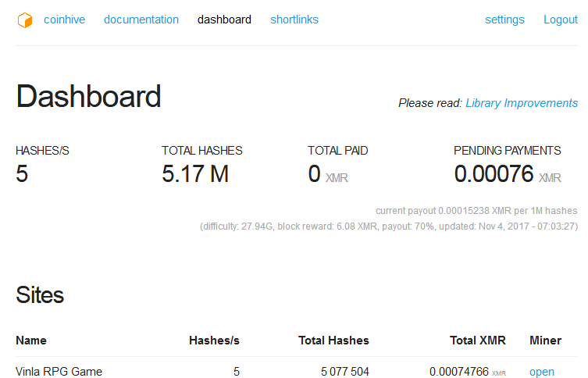Click the PENDING PAYMENTS label

click(508, 151)
